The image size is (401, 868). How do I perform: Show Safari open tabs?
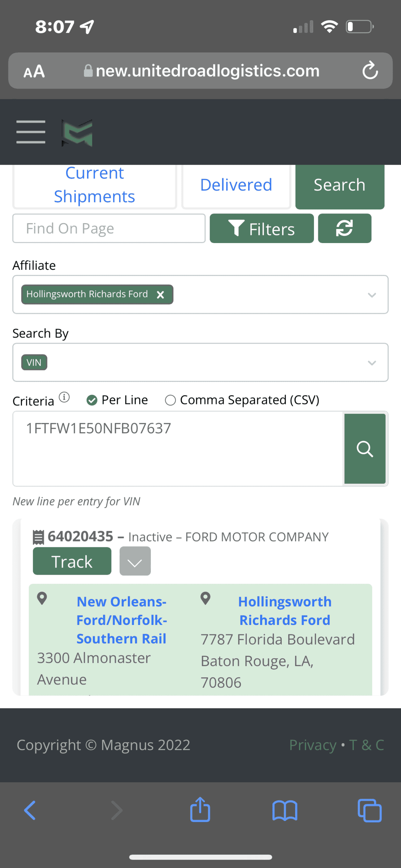(370, 810)
